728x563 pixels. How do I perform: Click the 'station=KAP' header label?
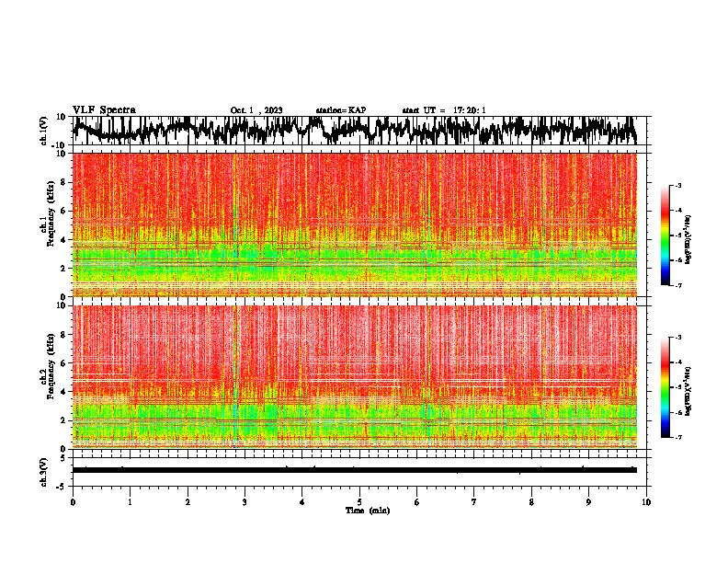pos(341,110)
